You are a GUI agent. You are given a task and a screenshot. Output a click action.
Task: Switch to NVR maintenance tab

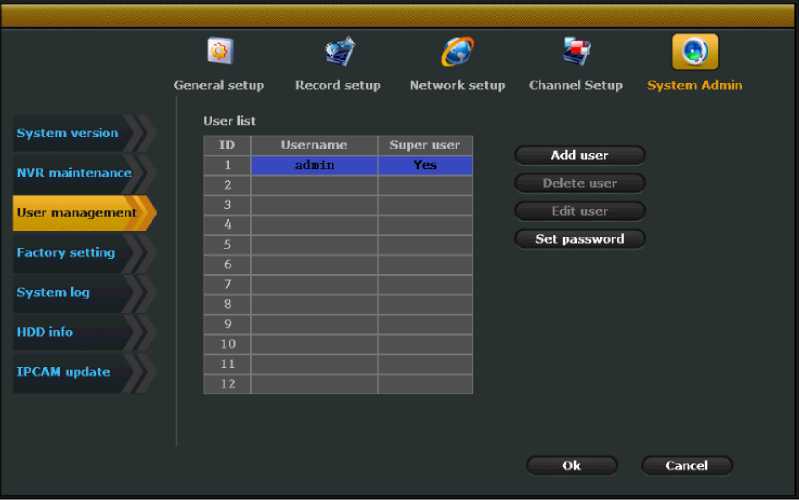tap(75, 173)
